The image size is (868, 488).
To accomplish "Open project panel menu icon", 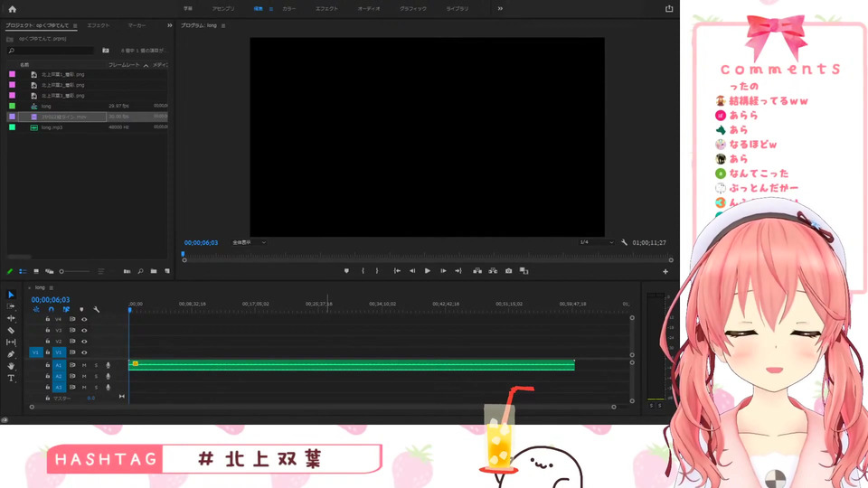I will (x=75, y=25).
